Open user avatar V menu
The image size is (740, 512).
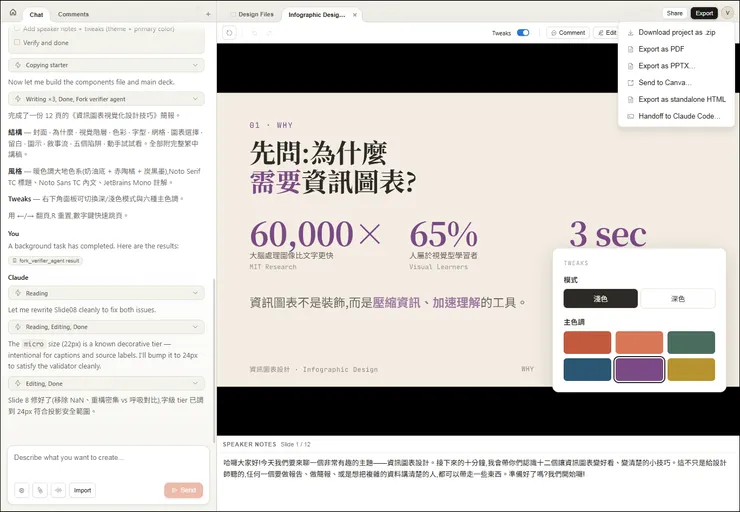pos(727,13)
